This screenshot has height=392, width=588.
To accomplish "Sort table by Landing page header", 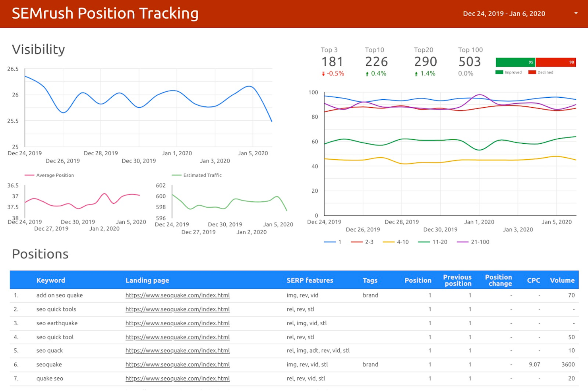I will click(x=147, y=280).
